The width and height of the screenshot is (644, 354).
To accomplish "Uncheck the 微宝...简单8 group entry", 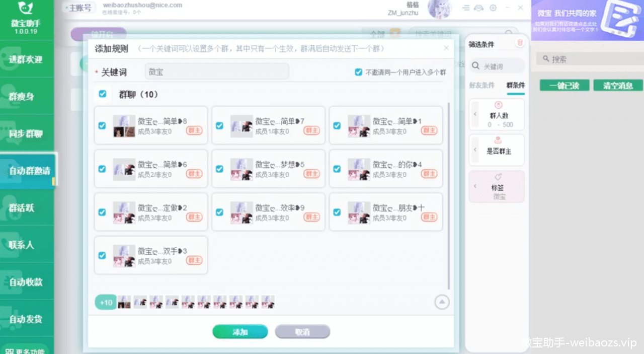I will pyautogui.click(x=102, y=125).
